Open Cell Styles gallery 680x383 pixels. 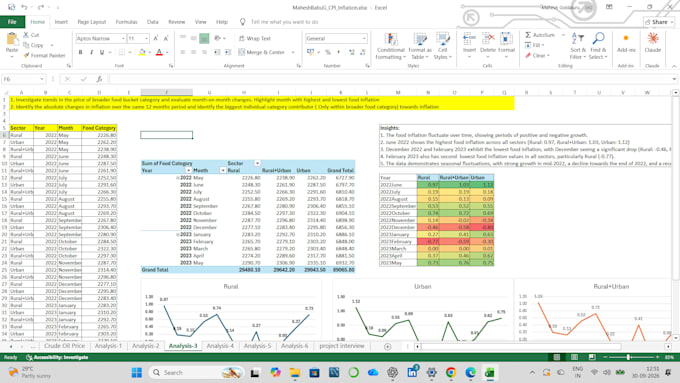click(443, 46)
